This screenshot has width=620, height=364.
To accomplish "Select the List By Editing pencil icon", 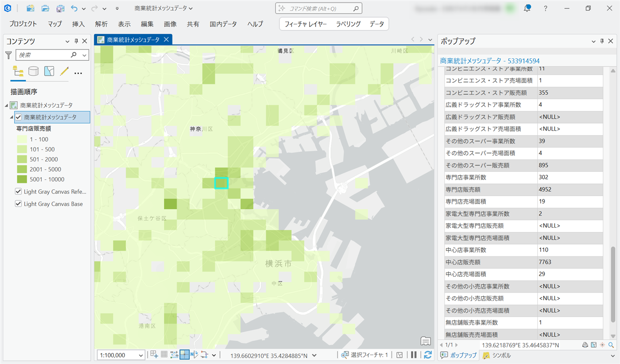I will pyautogui.click(x=64, y=71).
